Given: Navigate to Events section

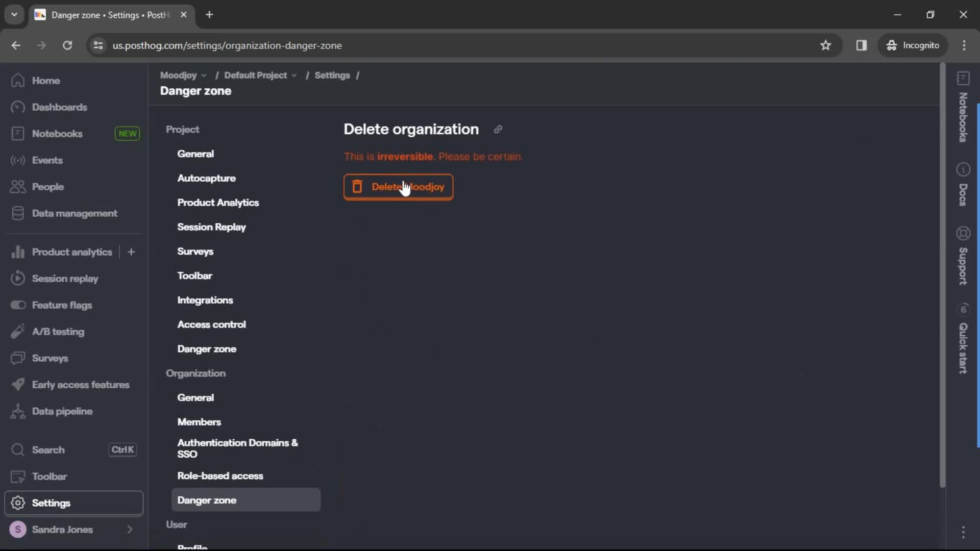Looking at the screenshot, I should click(47, 160).
